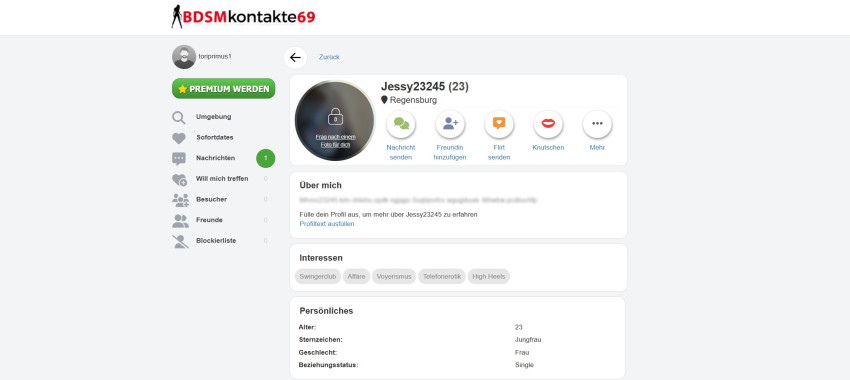The height and width of the screenshot is (380, 850).
Task: Open the Will mich treffen entry
Action: coord(222,179)
